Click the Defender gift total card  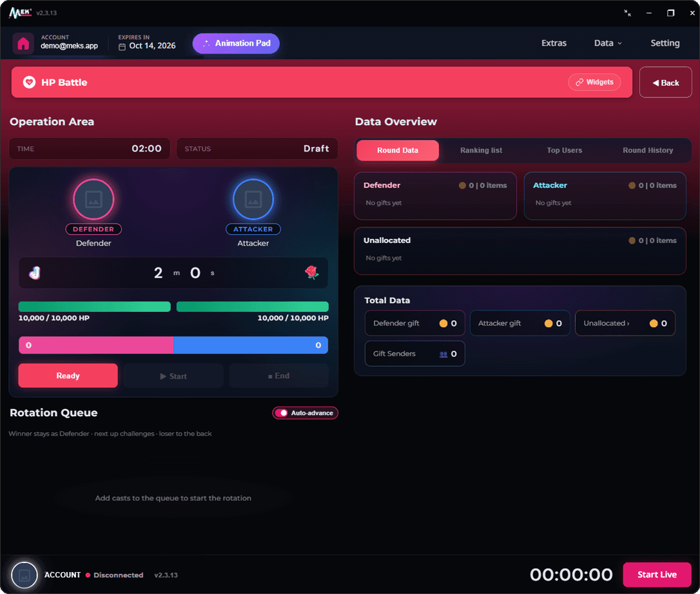(414, 323)
